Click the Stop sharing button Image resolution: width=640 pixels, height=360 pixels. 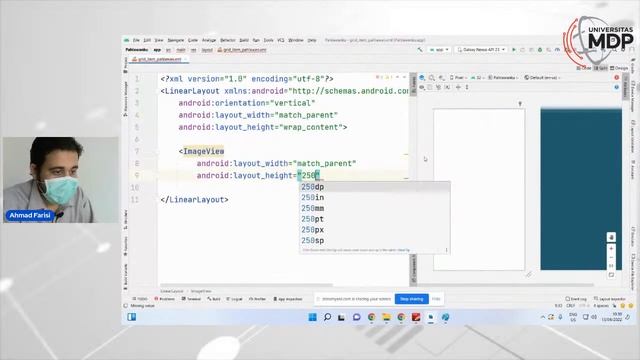coord(411,299)
